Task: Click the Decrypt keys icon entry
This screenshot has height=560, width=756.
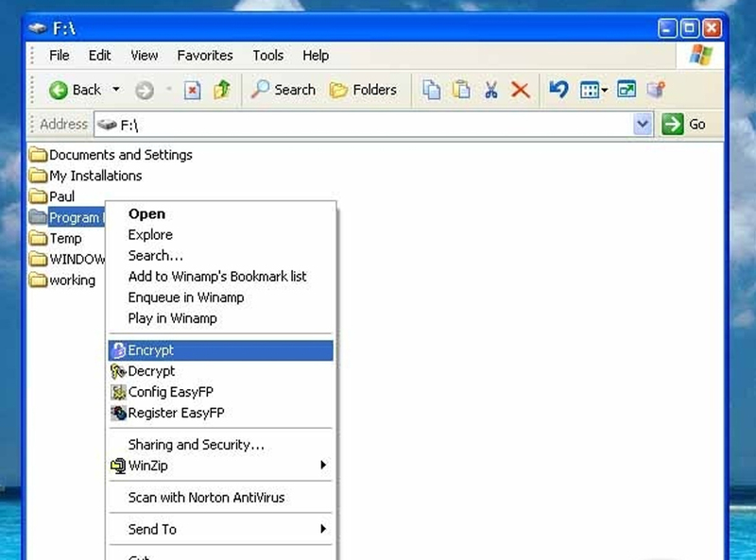Action: [220, 371]
